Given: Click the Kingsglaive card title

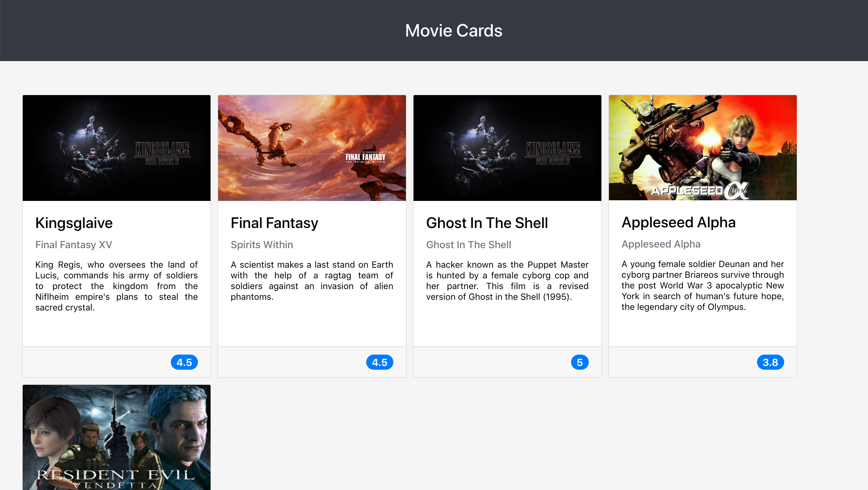Looking at the screenshot, I should click(x=74, y=223).
